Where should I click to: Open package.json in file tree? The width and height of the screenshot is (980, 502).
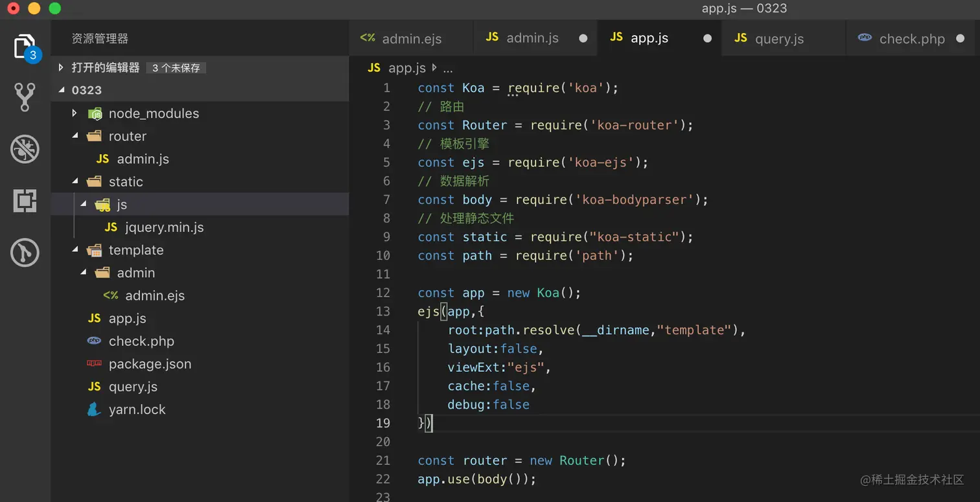point(200,363)
